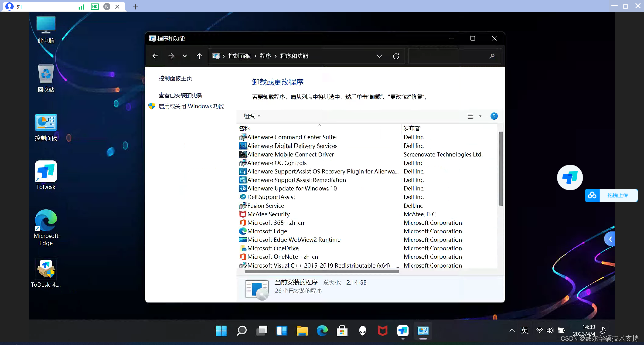Expand the 组织 dropdown menu
The height and width of the screenshot is (345, 644).
click(x=252, y=116)
